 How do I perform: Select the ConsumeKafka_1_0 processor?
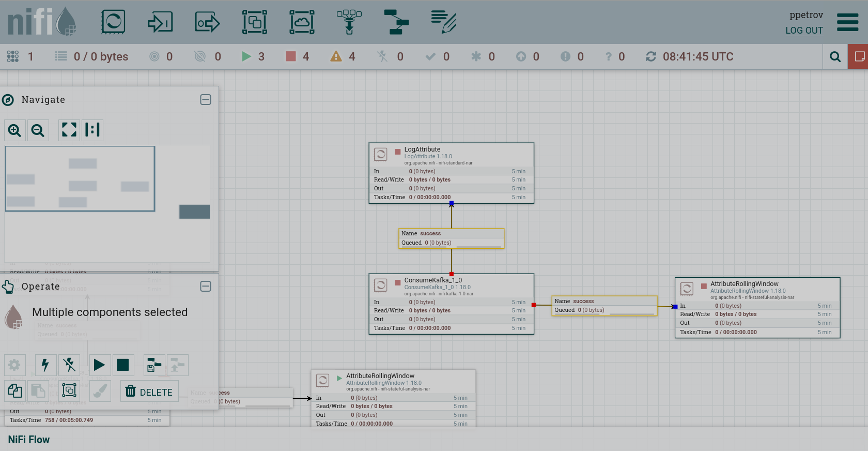[451, 304]
